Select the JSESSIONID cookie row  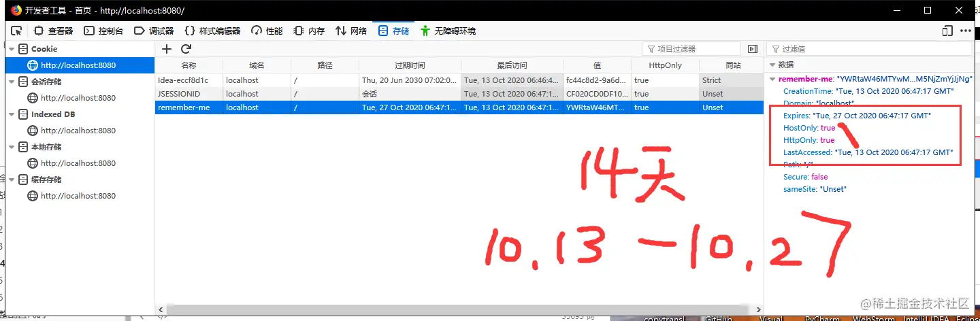pyautogui.click(x=459, y=94)
